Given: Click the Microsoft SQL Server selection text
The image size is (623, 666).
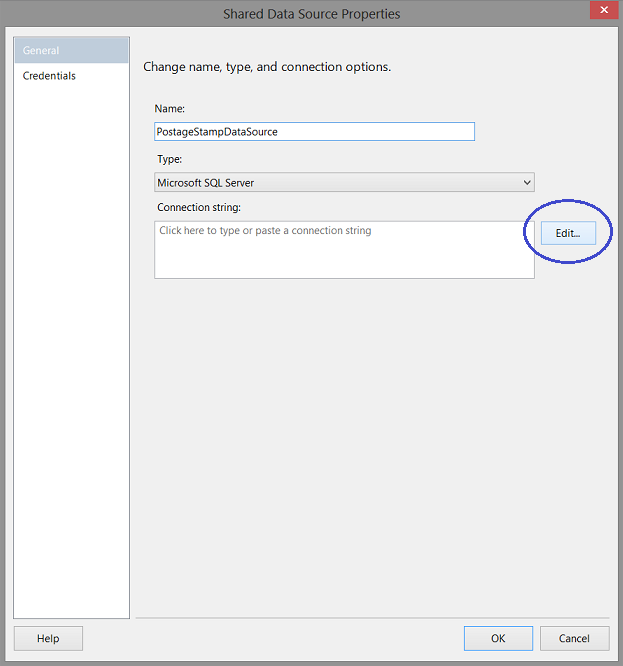Looking at the screenshot, I should [206, 183].
